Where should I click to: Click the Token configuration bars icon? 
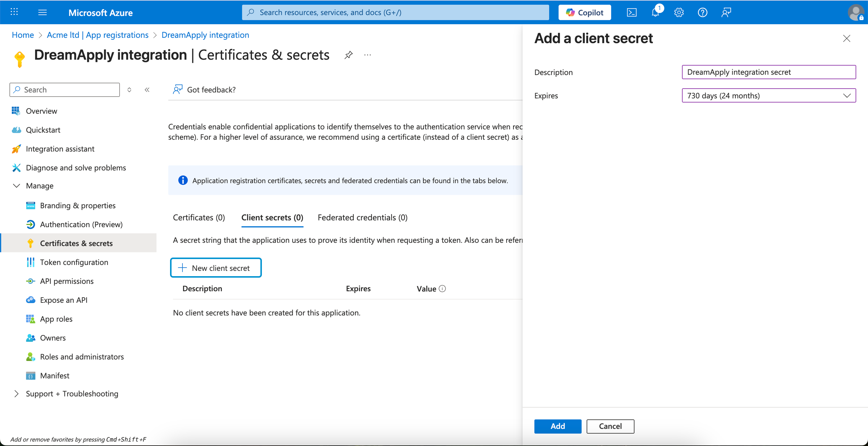[30, 262]
